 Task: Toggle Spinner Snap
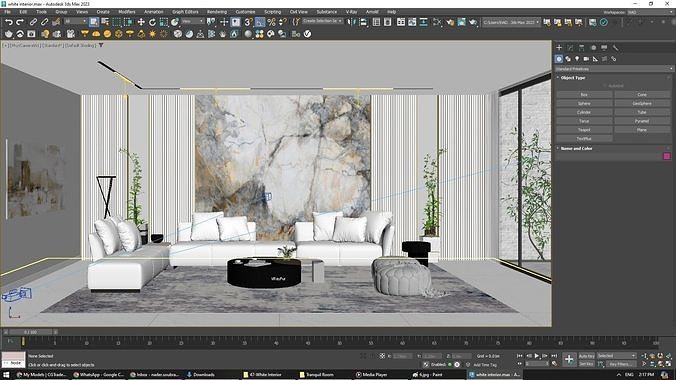pos(282,22)
